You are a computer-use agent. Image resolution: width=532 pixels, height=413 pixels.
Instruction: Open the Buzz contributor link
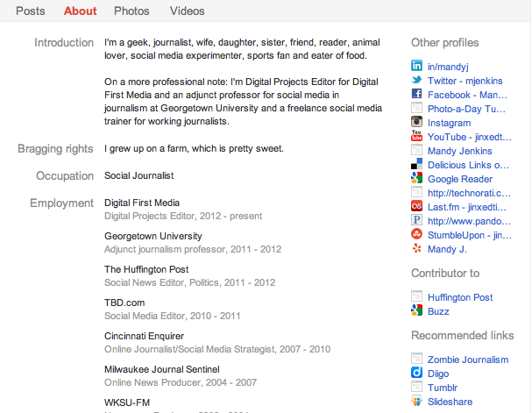click(x=438, y=311)
